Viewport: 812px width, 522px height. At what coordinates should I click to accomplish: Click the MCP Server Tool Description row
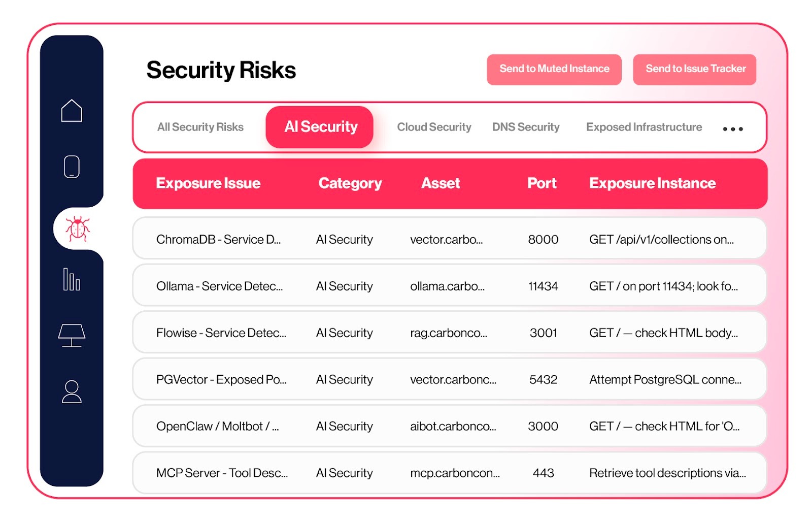click(222, 473)
